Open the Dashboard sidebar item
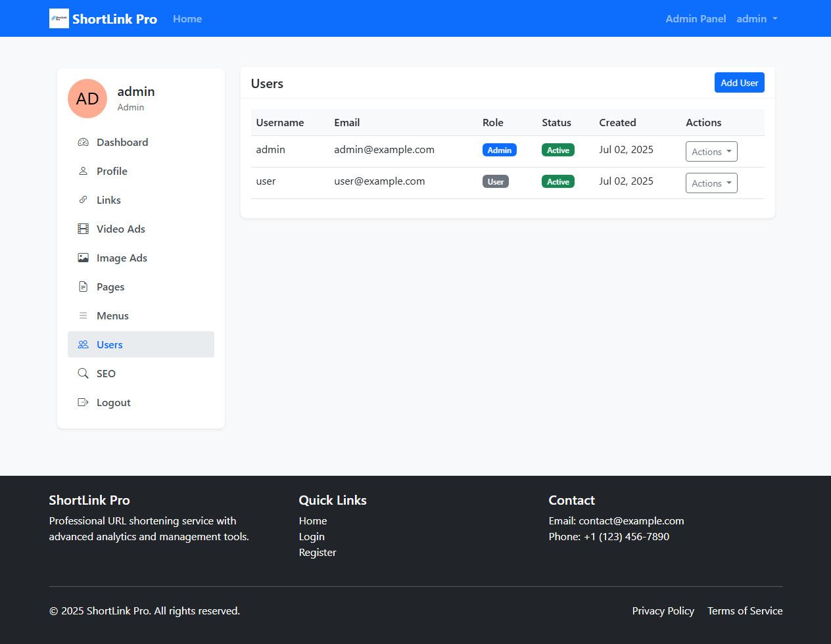Image resolution: width=831 pixels, height=644 pixels. coord(141,142)
